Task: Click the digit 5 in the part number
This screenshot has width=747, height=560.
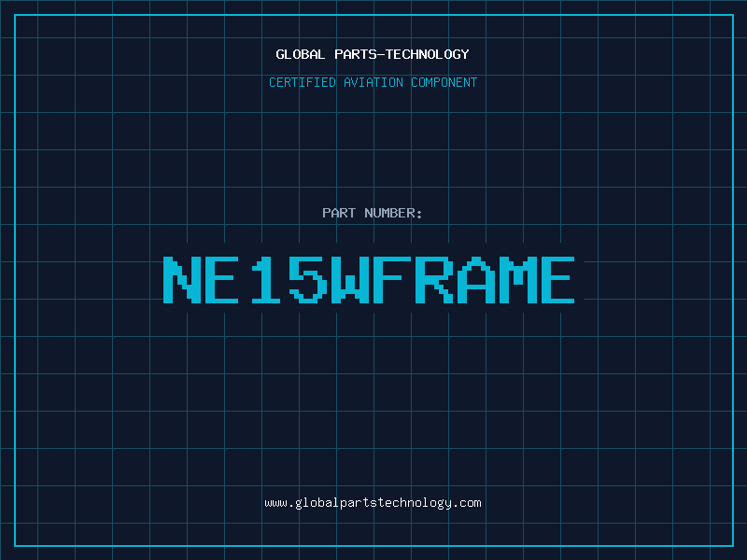Action: (308, 279)
